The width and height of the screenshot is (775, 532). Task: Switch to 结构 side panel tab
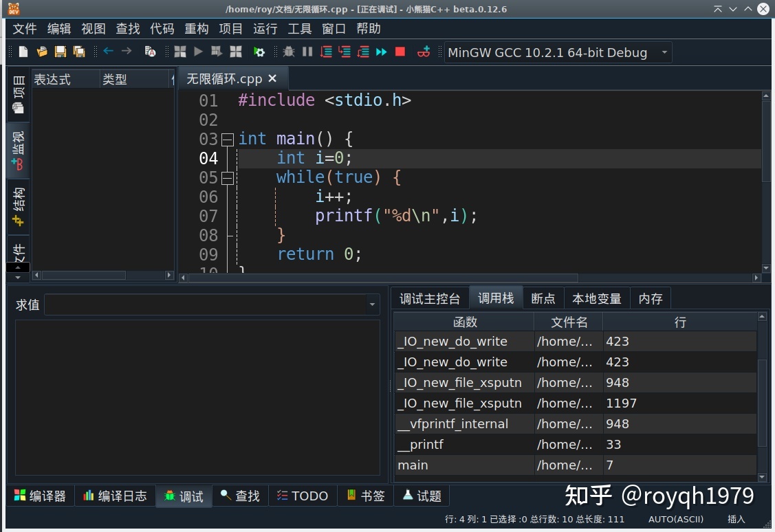[x=19, y=206]
